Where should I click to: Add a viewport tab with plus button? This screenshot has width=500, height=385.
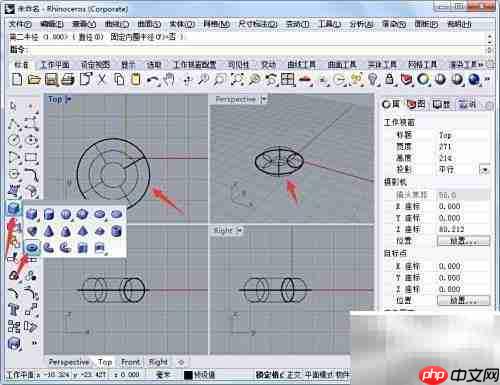(181, 362)
